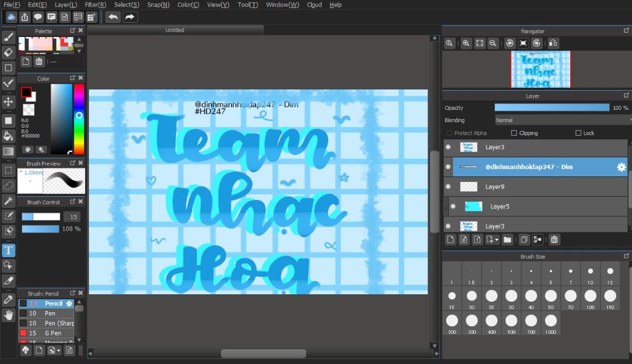Click the cloud save icon in toolbar
This screenshot has width=632, height=364.
[11, 17]
